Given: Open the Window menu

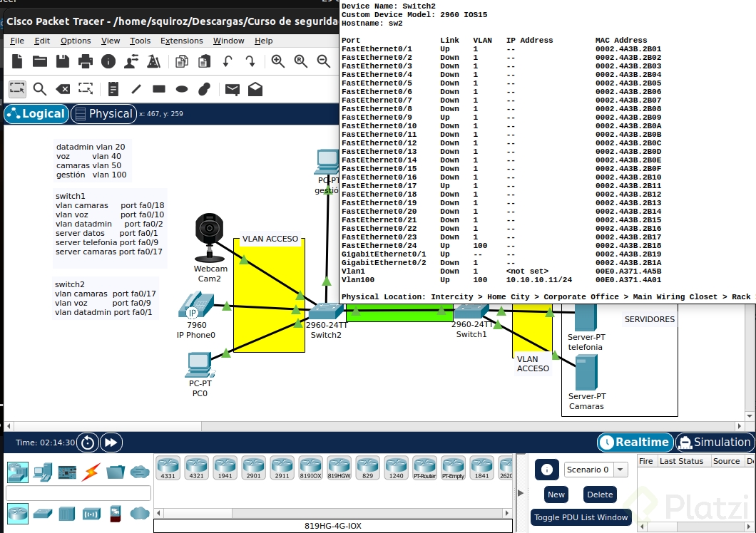Looking at the screenshot, I should pyautogui.click(x=228, y=41).
